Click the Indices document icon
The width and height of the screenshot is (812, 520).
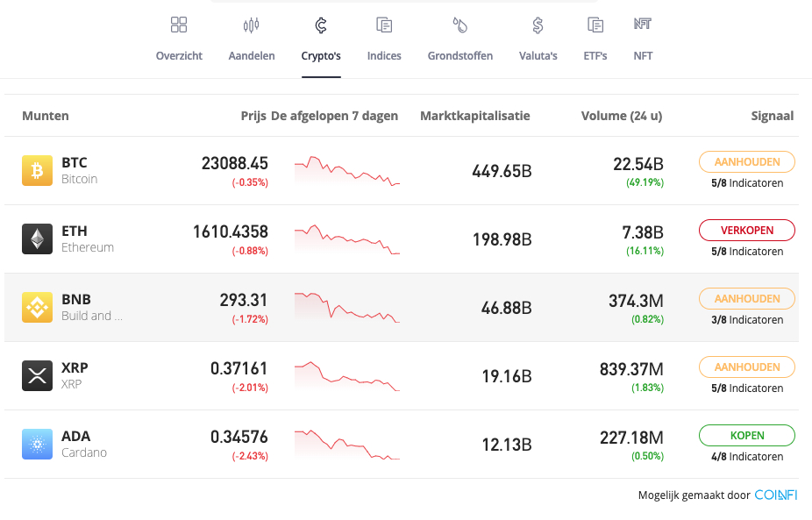pyautogui.click(x=384, y=25)
